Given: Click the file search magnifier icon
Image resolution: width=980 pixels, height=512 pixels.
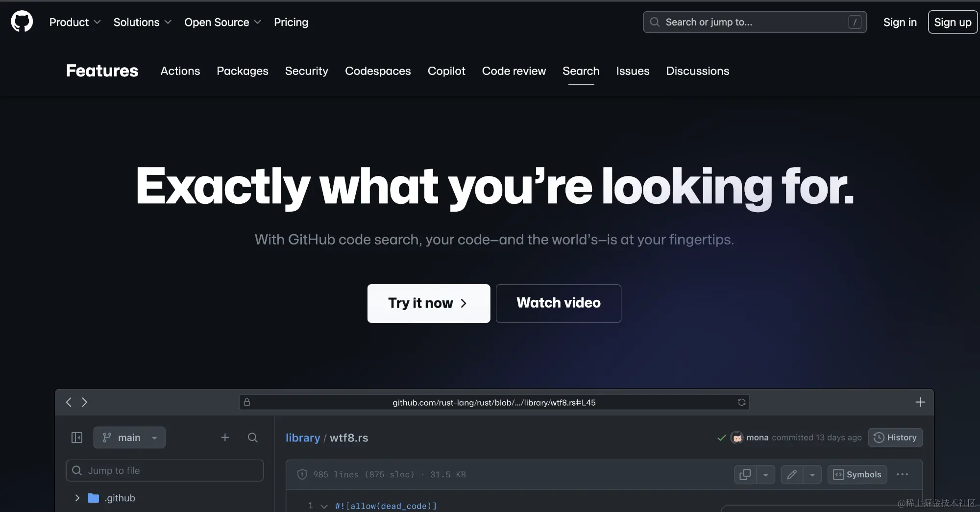Looking at the screenshot, I should click(x=253, y=438).
